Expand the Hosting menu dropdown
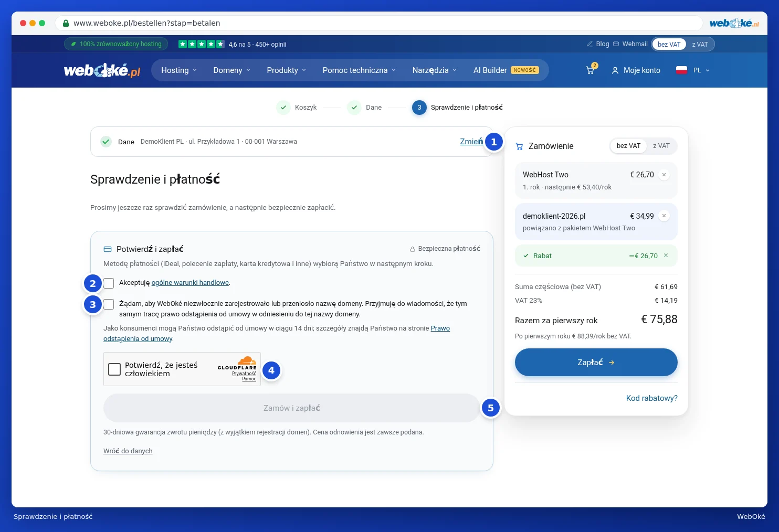This screenshot has width=779, height=532. [179, 70]
